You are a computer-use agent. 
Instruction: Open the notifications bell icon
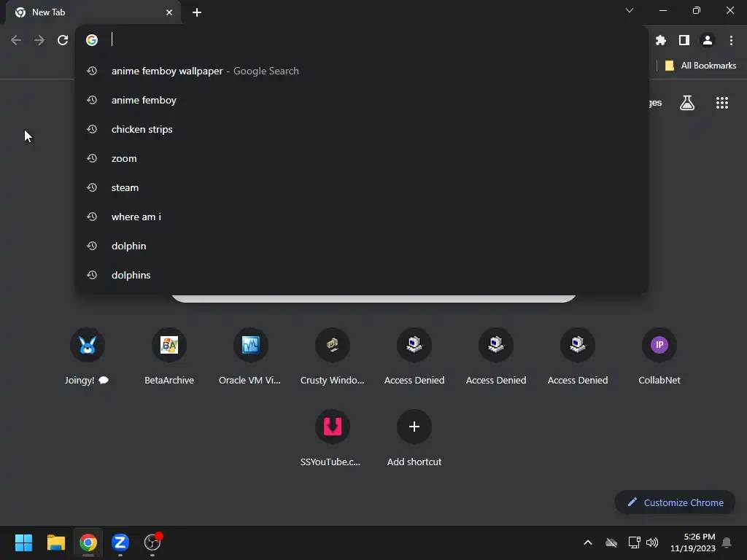(x=727, y=542)
